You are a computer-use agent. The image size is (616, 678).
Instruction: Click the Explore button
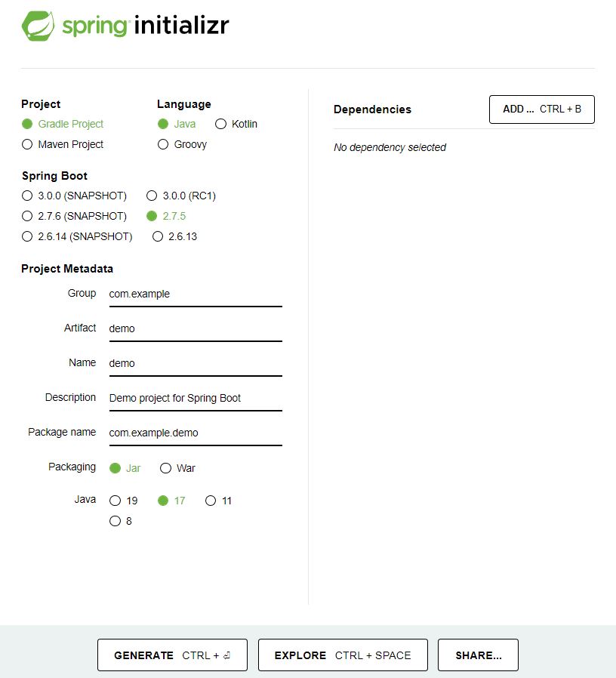(x=343, y=655)
